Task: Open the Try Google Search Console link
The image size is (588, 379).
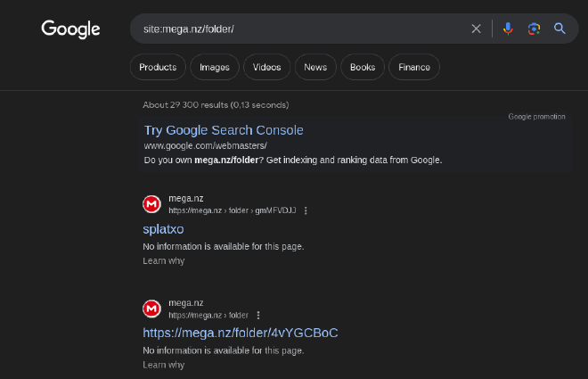Action: [224, 130]
